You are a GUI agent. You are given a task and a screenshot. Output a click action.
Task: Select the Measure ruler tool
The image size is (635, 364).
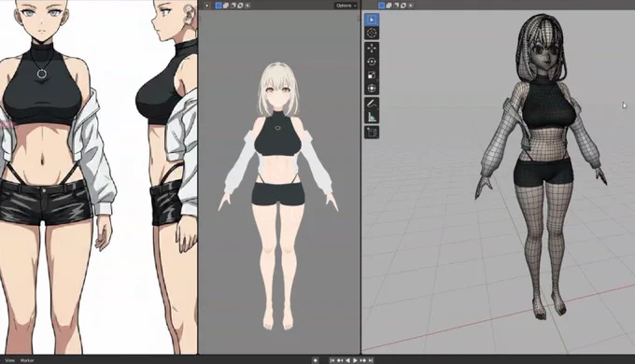coord(372,117)
